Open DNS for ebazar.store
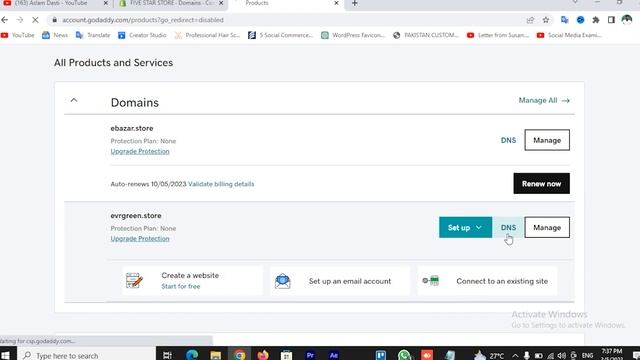The height and width of the screenshot is (360, 640). pyautogui.click(x=508, y=140)
